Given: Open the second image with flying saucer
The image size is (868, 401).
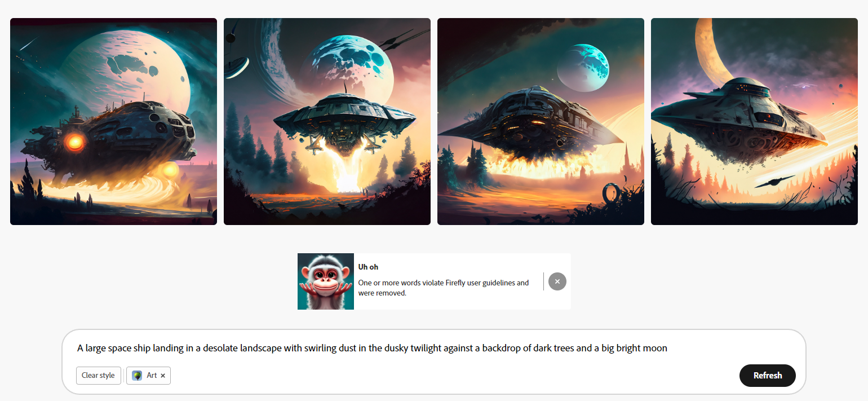Looking at the screenshot, I should [x=327, y=121].
